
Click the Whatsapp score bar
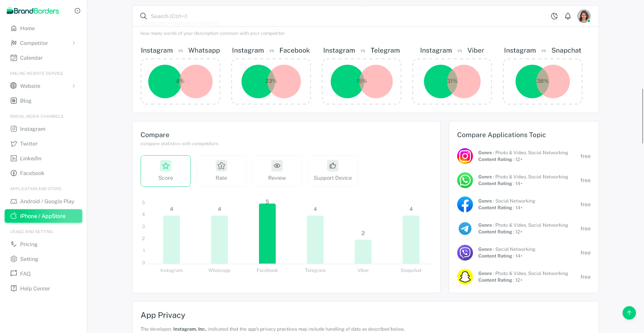(x=219, y=240)
